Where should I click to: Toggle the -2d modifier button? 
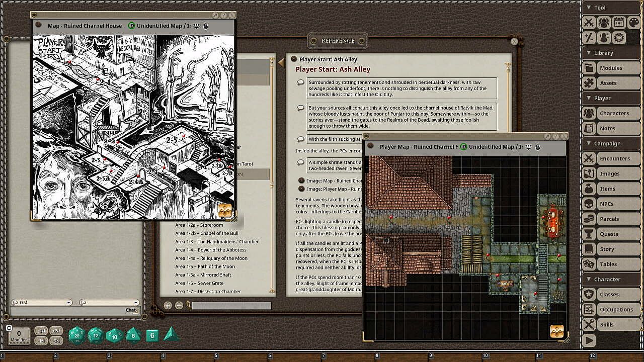click(57, 341)
